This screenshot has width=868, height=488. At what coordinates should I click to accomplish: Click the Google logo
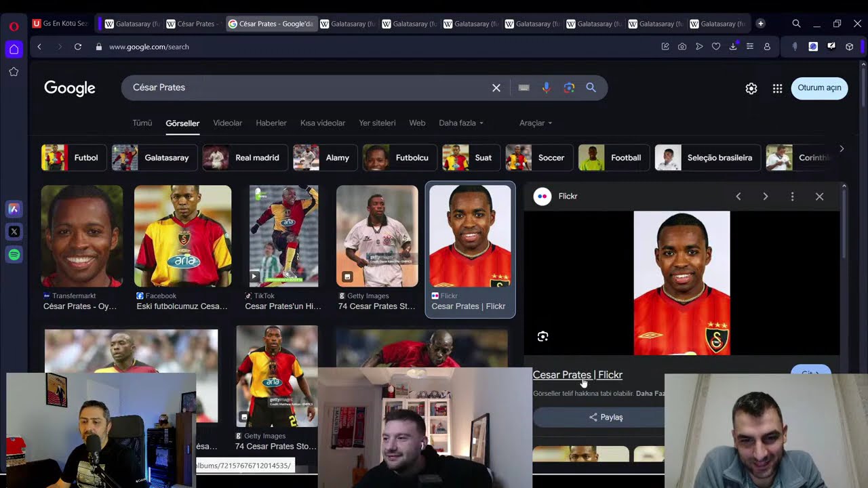point(70,88)
